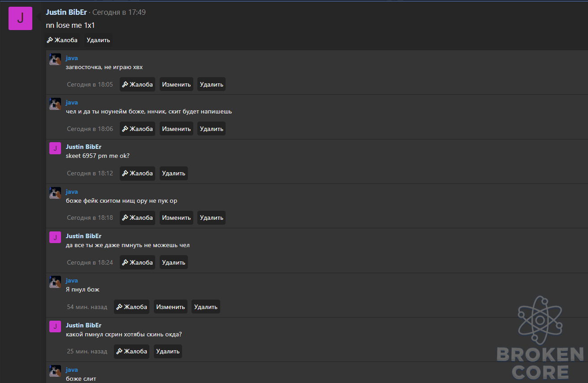This screenshot has height=383, width=588.
Task: Delete the 18:12 'skeet 6957' comment
Action: click(x=174, y=173)
